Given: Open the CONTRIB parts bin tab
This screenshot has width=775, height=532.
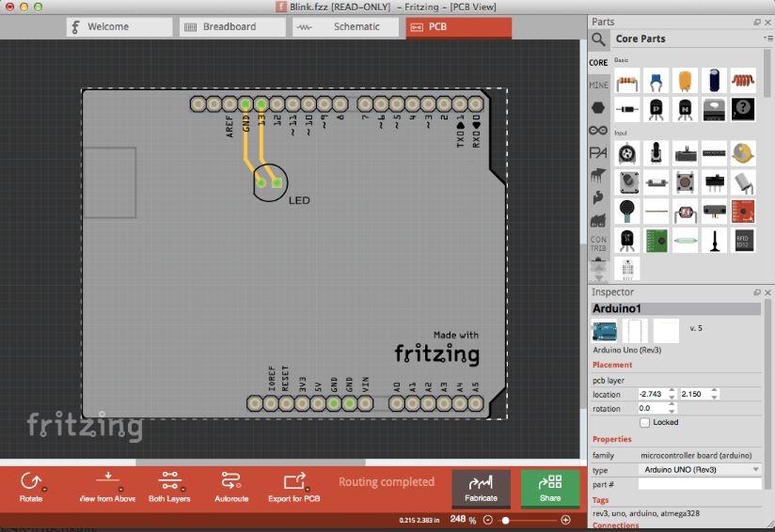Looking at the screenshot, I should (x=598, y=243).
